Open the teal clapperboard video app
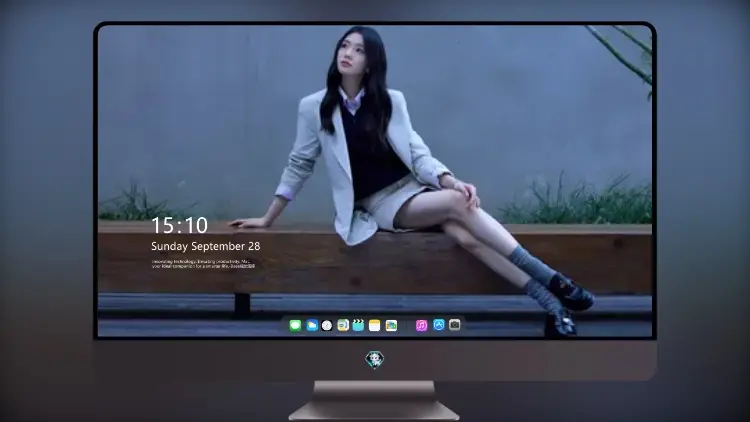 (x=358, y=326)
